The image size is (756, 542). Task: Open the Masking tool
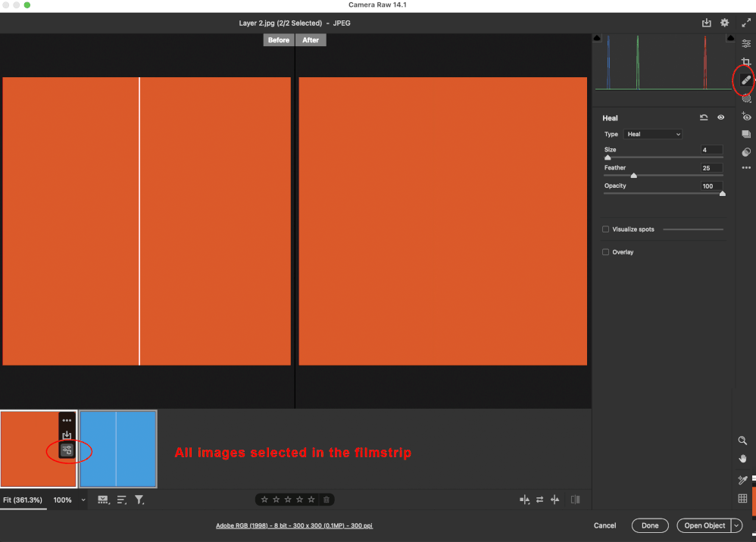[x=746, y=98]
